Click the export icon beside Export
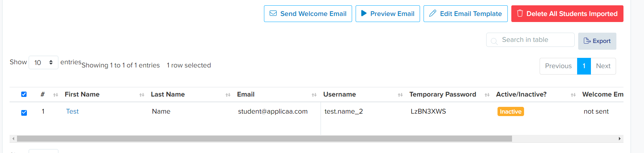 [587, 41]
